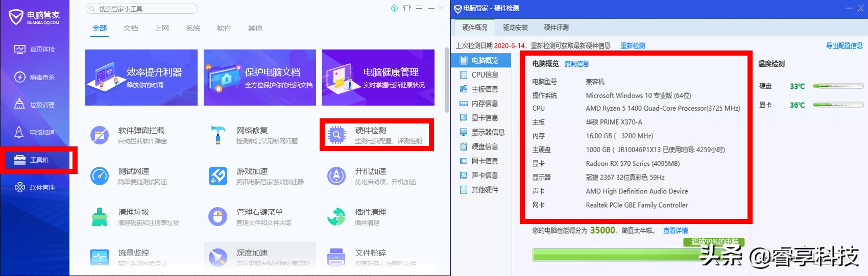Click the 管理右键菜单 mouse icon
The width and height of the screenshot is (868, 276).
[218, 217]
